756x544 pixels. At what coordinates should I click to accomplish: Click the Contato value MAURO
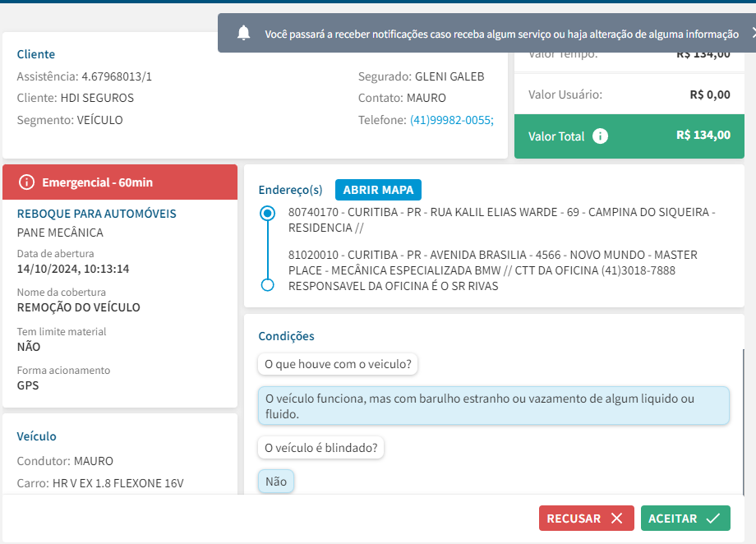[426, 98]
